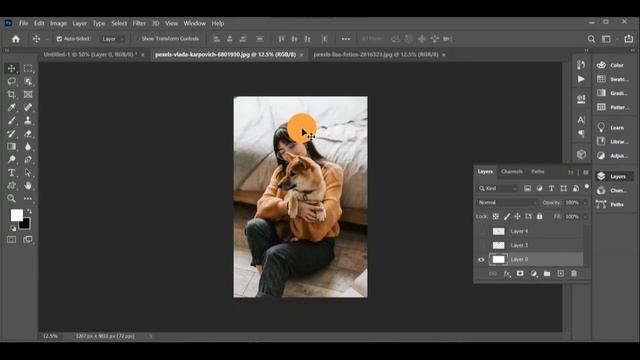Select the Brush tool

pyautogui.click(x=11, y=120)
